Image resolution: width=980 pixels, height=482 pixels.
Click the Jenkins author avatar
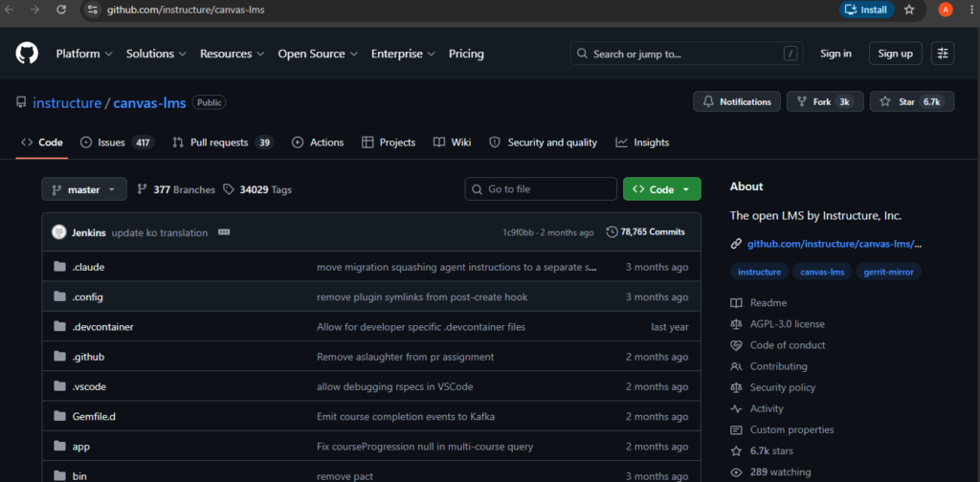point(59,232)
